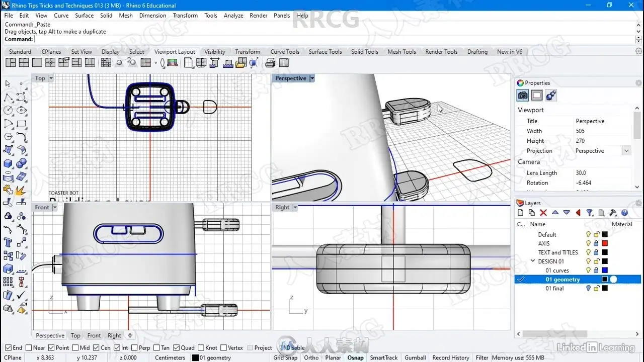Viewport: 644px width, 362px height.
Task: Open the layer filter funnel icon
Action: point(590,213)
